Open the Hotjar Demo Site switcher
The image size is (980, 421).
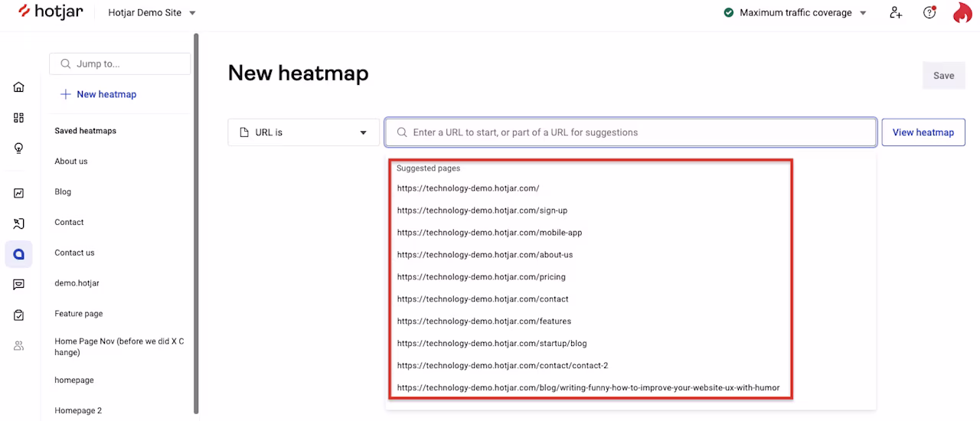(152, 13)
